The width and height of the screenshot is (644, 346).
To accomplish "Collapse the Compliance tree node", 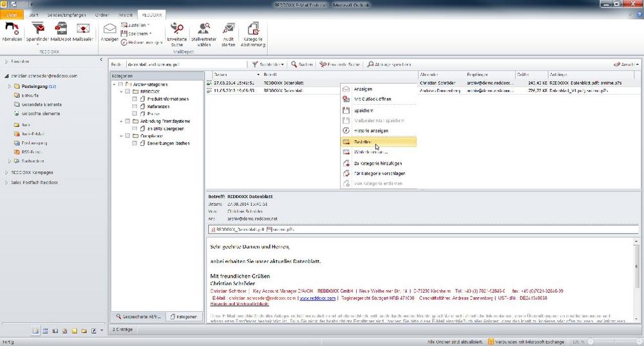I will coord(121,136).
